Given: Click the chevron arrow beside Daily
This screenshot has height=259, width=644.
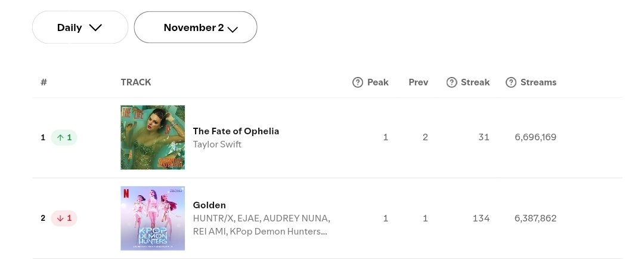Looking at the screenshot, I should pyautogui.click(x=95, y=28).
